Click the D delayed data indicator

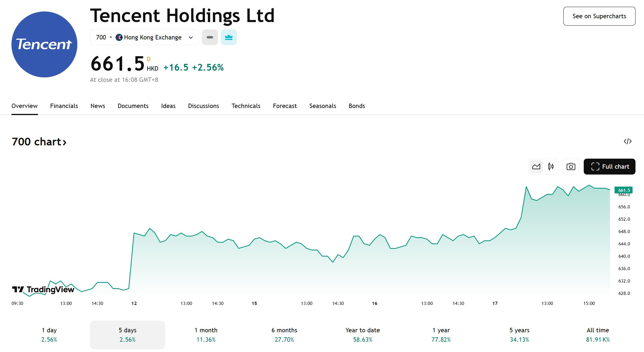coord(149,59)
